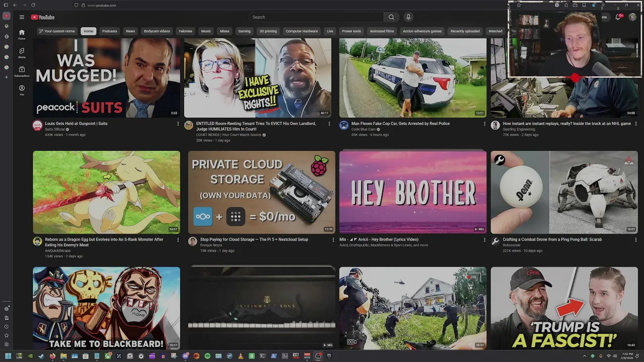Select the Power tools filter chip
The height and width of the screenshot is (362, 644).
click(x=352, y=31)
